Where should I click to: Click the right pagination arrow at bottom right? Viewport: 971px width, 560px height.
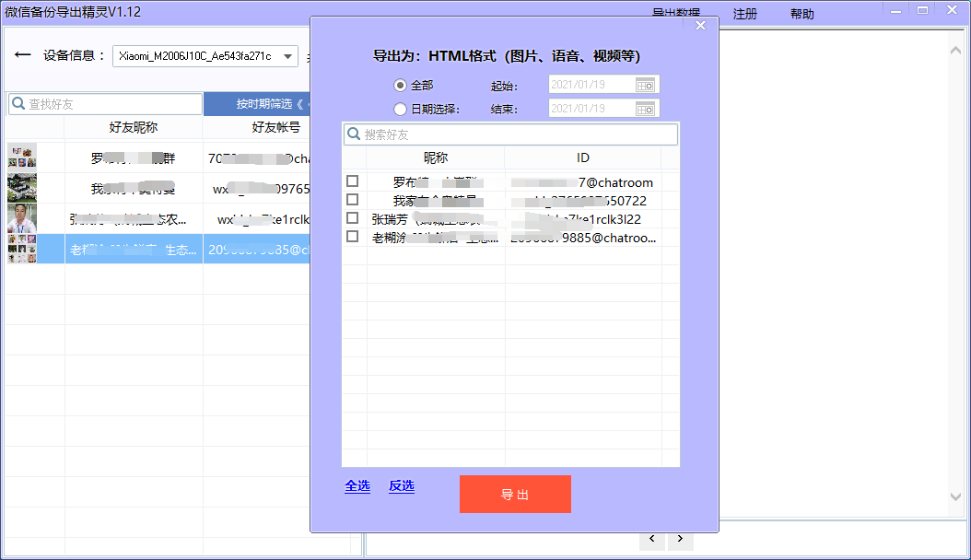[x=680, y=538]
